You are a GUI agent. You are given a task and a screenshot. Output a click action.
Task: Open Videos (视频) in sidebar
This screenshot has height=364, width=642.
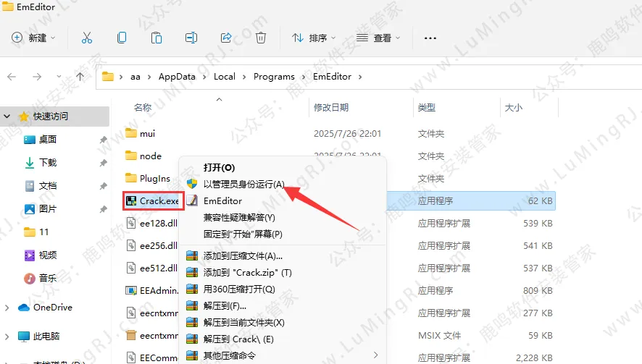pyautogui.click(x=48, y=255)
